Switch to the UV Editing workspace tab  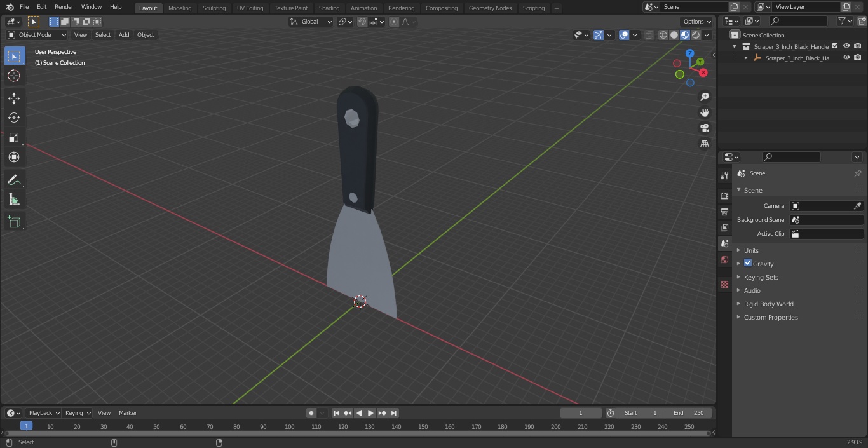coord(250,8)
